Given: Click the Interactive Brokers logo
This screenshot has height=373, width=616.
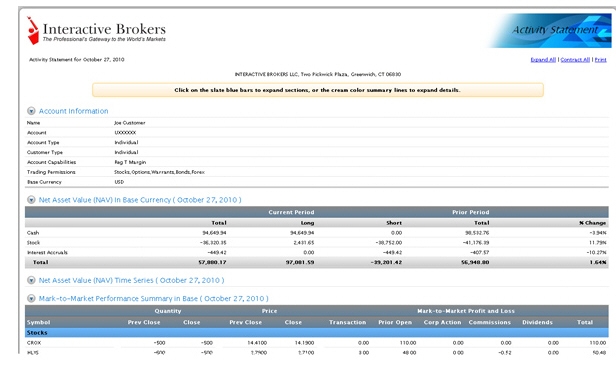Looking at the screenshot, I should tap(96, 30).
